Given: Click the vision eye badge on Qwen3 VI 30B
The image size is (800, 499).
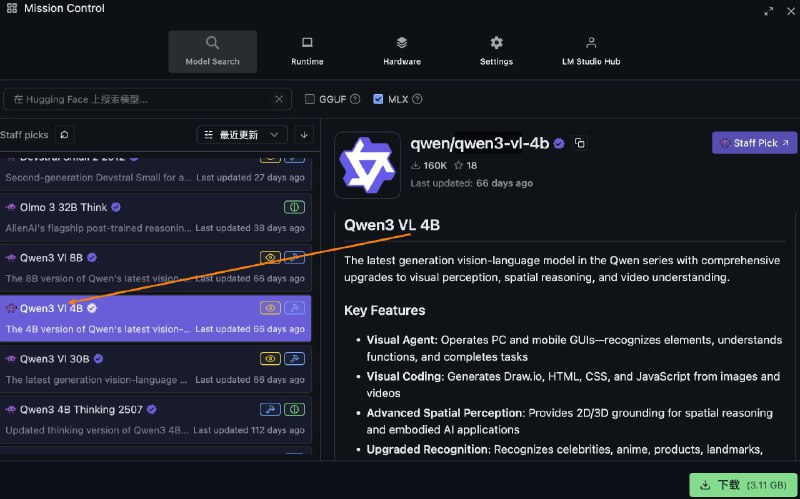Looking at the screenshot, I should [270, 358].
